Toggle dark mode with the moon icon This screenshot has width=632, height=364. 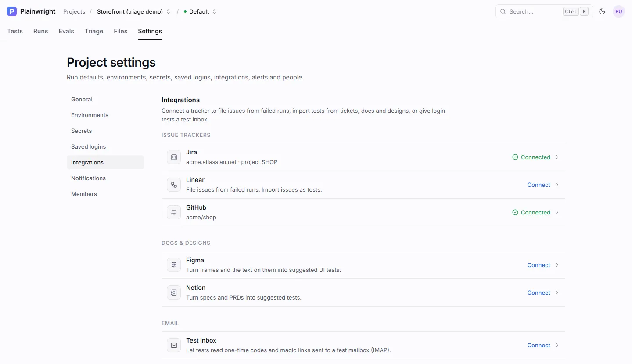(602, 11)
